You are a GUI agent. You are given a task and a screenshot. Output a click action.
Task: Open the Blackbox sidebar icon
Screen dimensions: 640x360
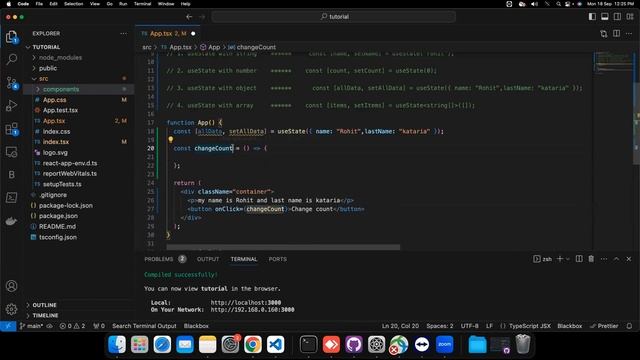click(11, 175)
